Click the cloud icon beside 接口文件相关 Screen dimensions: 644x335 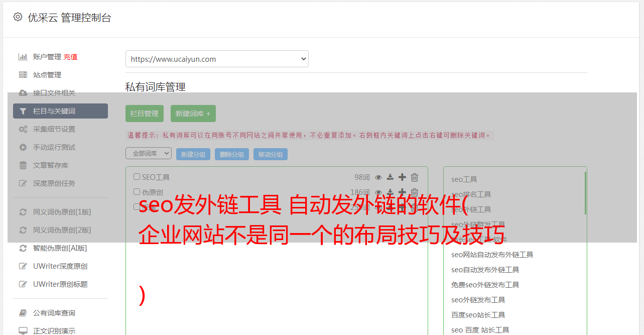click(23, 93)
